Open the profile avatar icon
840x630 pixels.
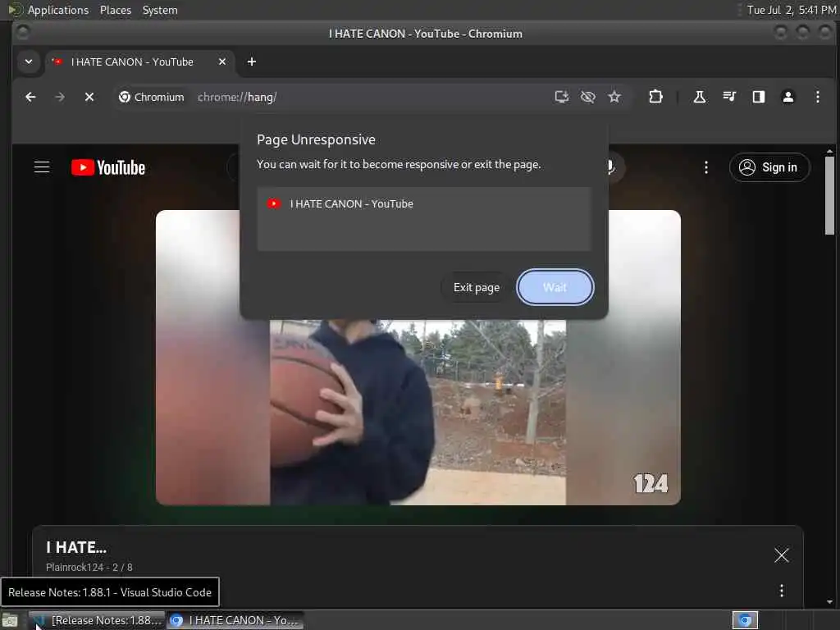click(788, 97)
